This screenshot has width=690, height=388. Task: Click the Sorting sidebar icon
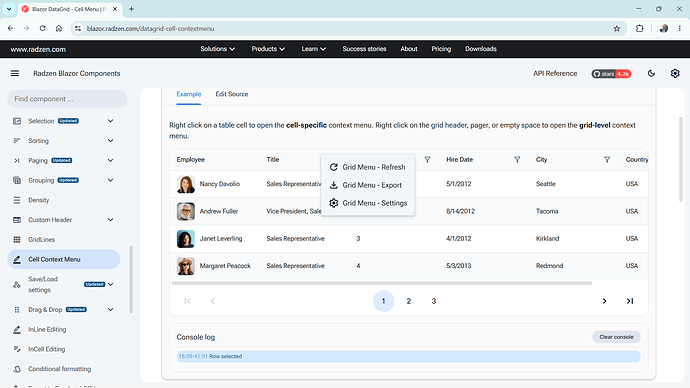coord(17,141)
